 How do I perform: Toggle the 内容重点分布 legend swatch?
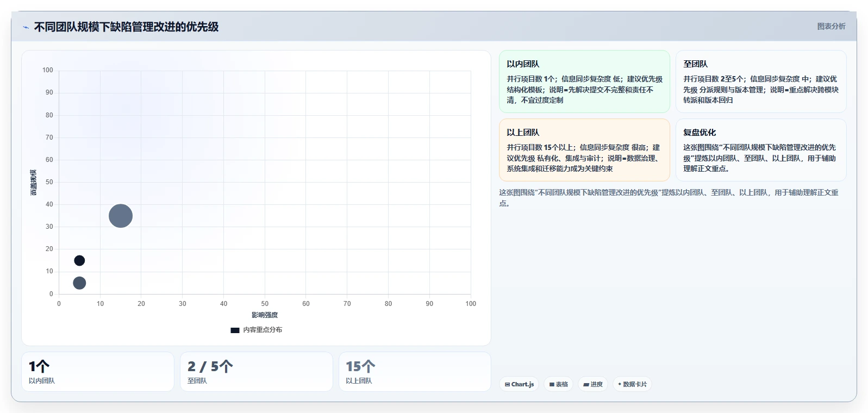pyautogui.click(x=235, y=330)
